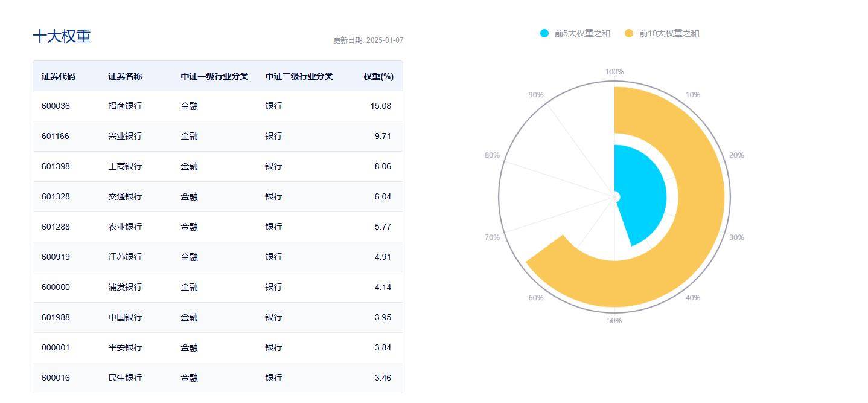Click the yellow legend dot for 前10大权重之和
The image size is (868, 403).
click(629, 33)
